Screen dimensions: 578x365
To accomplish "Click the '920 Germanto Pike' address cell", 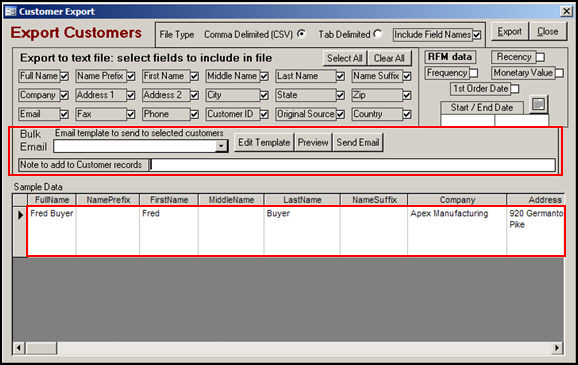I will pos(536,231).
